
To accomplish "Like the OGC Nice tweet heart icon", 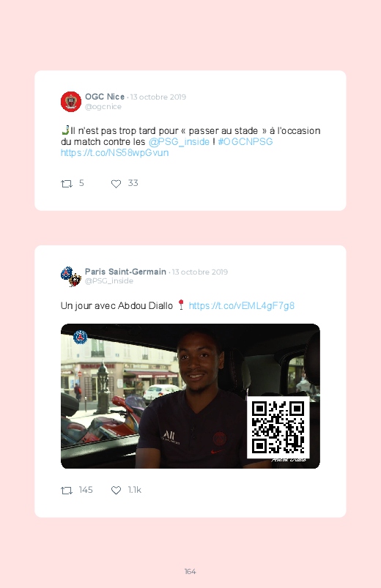I will [x=116, y=183].
